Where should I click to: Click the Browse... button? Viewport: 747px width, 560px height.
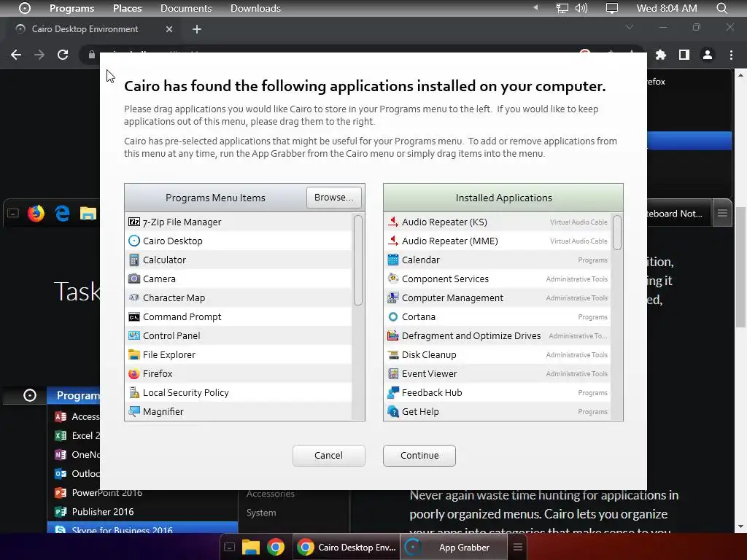tap(334, 197)
